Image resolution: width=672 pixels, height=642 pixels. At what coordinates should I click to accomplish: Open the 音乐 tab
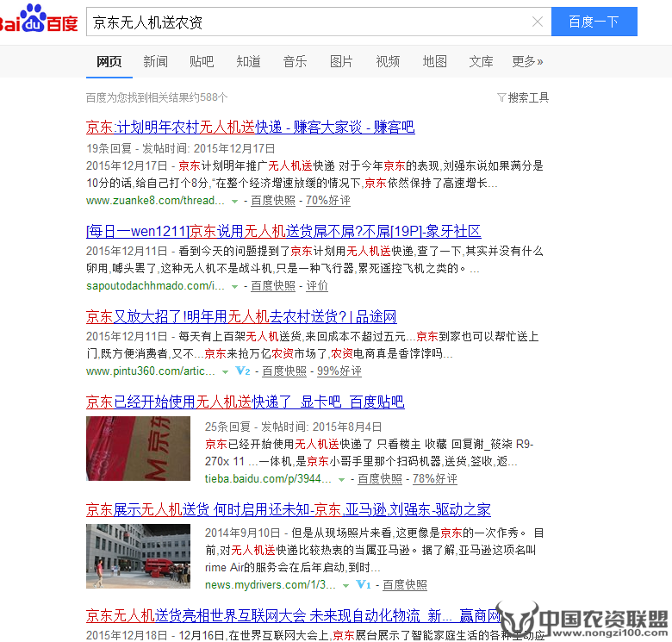(295, 61)
